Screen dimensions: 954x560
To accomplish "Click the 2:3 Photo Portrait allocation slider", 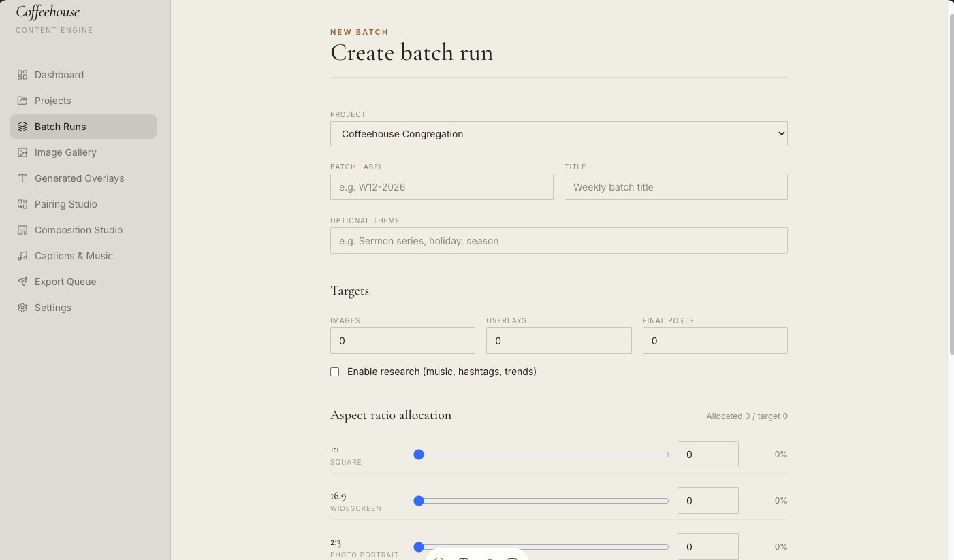I will pyautogui.click(x=541, y=547).
